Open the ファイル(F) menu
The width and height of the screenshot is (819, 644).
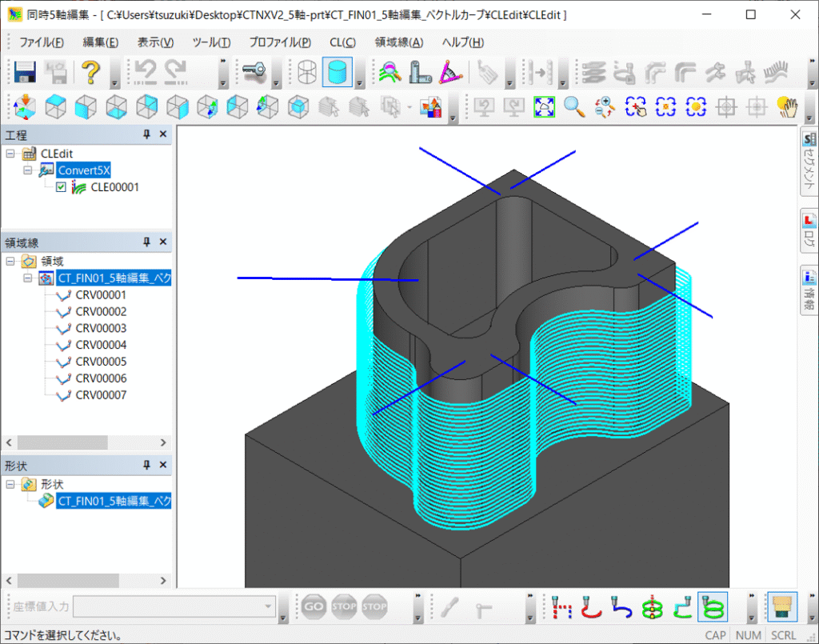(42, 42)
